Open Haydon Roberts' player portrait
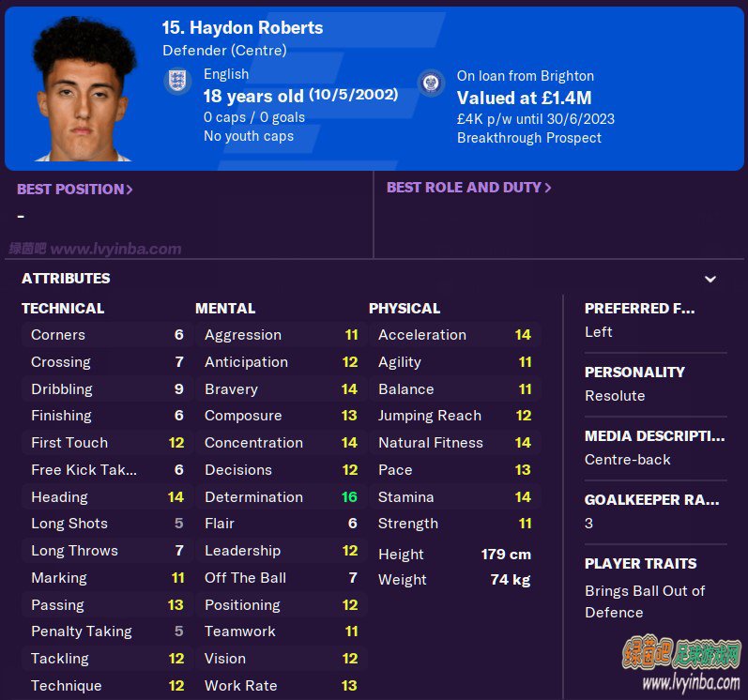748x700 pixels. [84, 89]
